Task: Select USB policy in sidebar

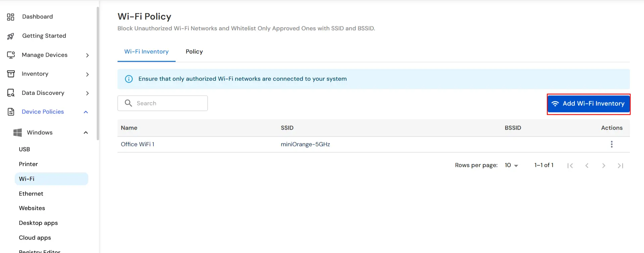Action: coord(25,149)
